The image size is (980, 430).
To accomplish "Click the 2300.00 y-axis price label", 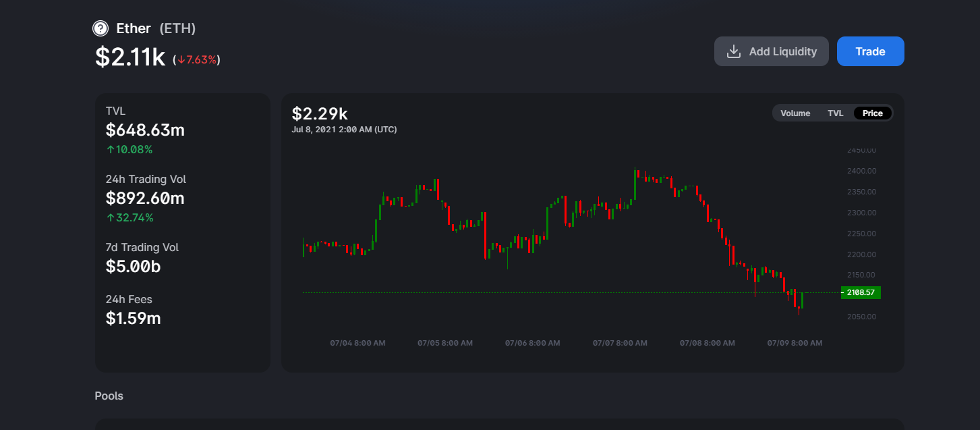I will [861, 213].
